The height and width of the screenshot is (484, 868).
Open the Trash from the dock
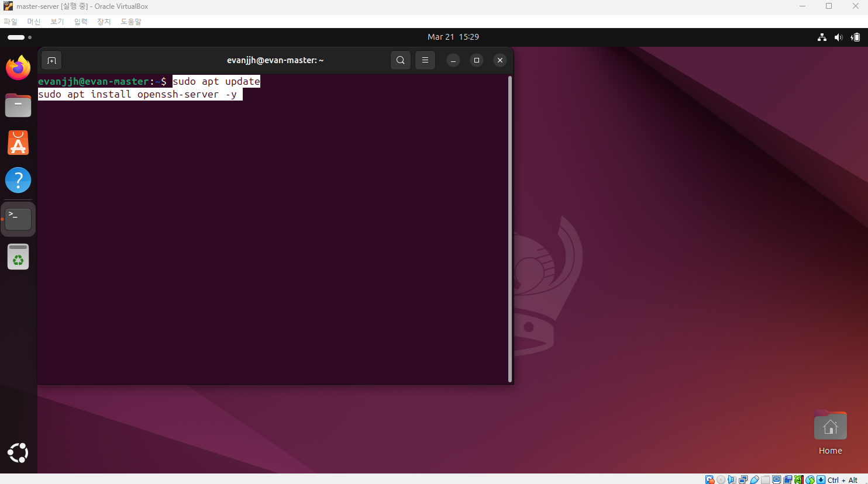[18, 257]
